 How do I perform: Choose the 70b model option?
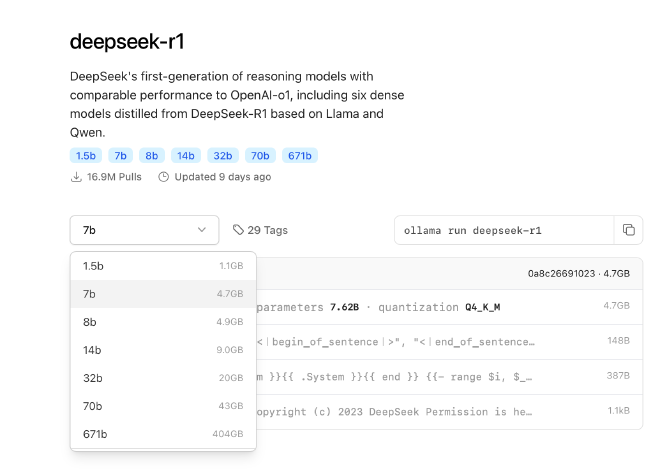(x=163, y=406)
